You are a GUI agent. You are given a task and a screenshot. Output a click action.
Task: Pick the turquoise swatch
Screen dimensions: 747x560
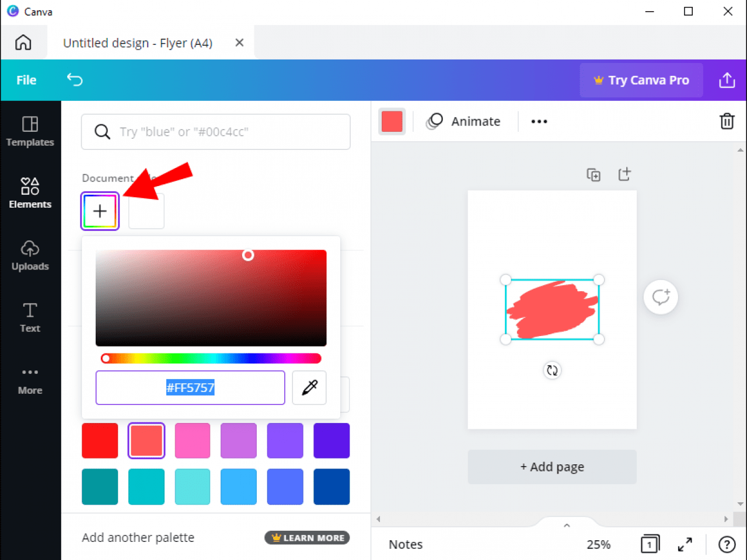(x=146, y=487)
